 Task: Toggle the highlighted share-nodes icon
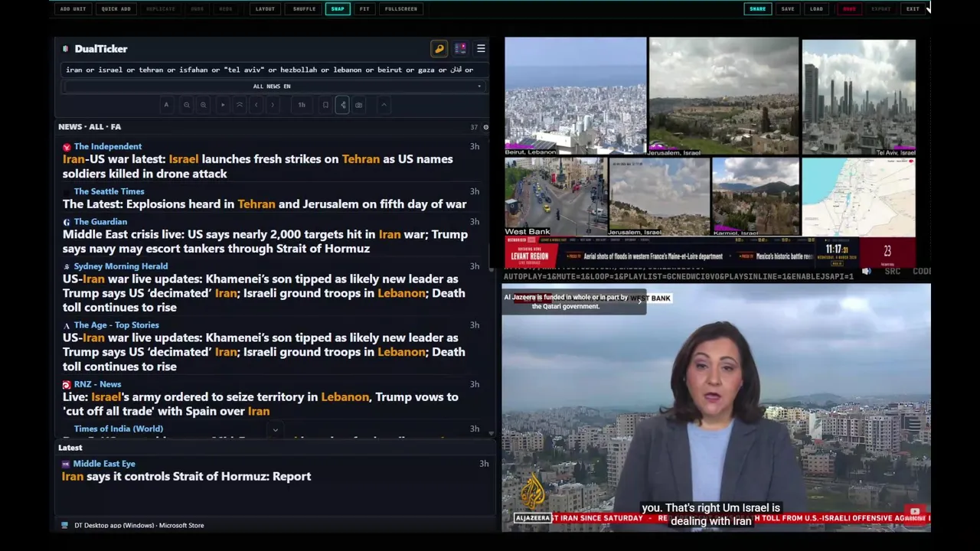tap(342, 105)
